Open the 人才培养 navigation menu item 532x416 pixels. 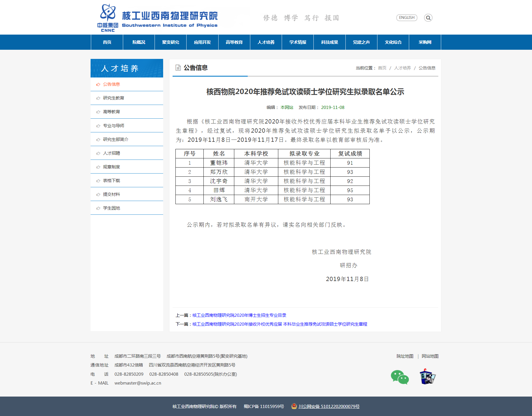266,42
